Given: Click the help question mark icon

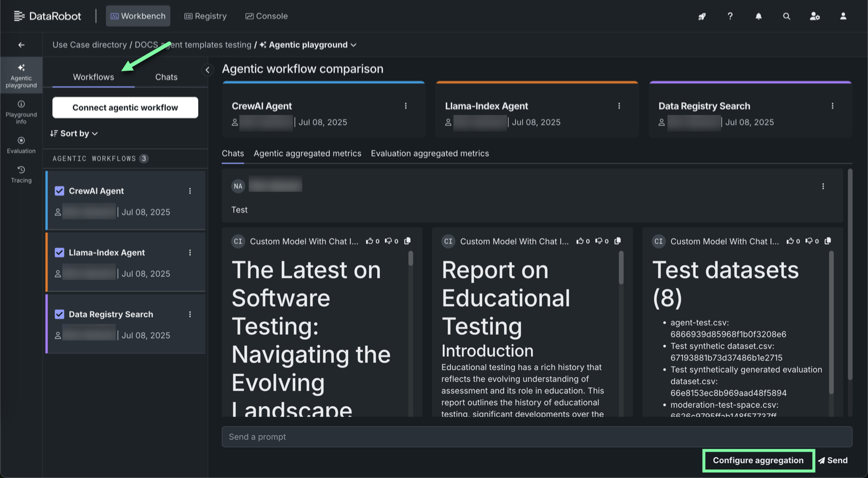Looking at the screenshot, I should click(x=730, y=16).
